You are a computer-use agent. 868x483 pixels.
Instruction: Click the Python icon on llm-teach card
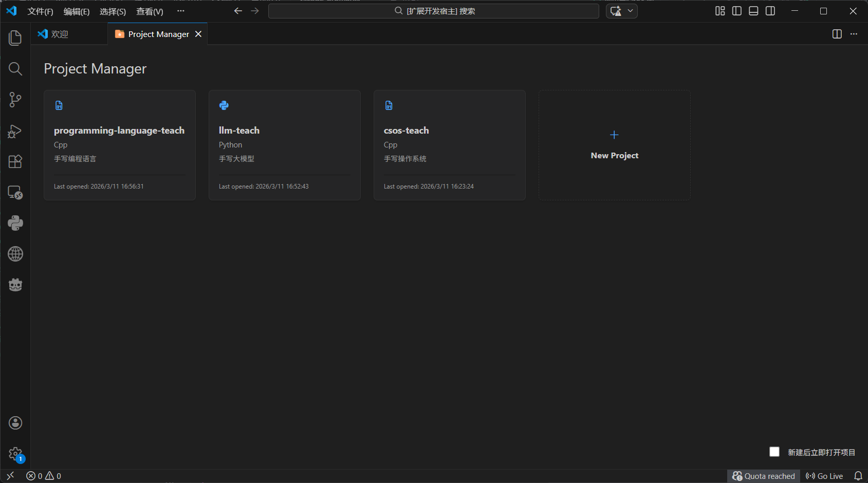[224, 105]
